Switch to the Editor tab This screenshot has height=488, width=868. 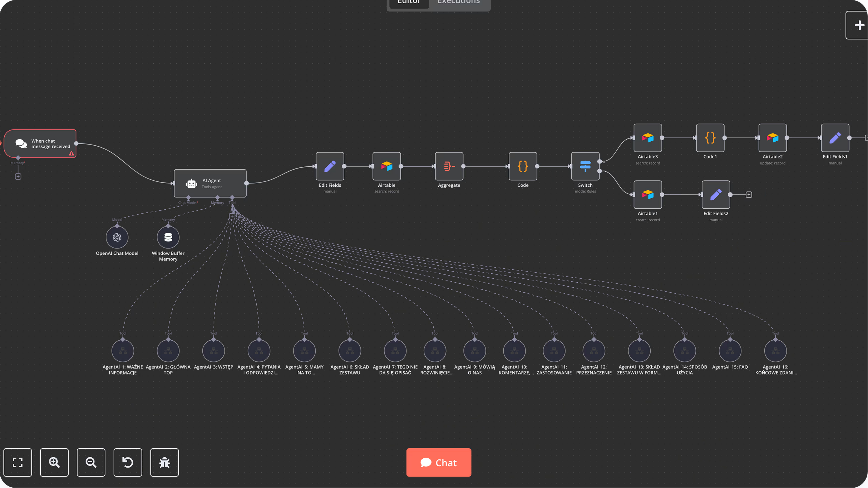(409, 3)
